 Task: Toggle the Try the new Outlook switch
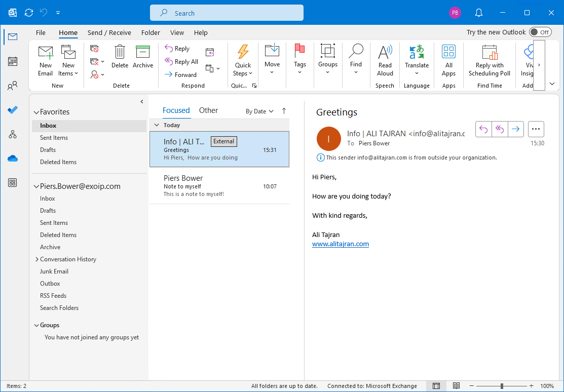point(540,32)
